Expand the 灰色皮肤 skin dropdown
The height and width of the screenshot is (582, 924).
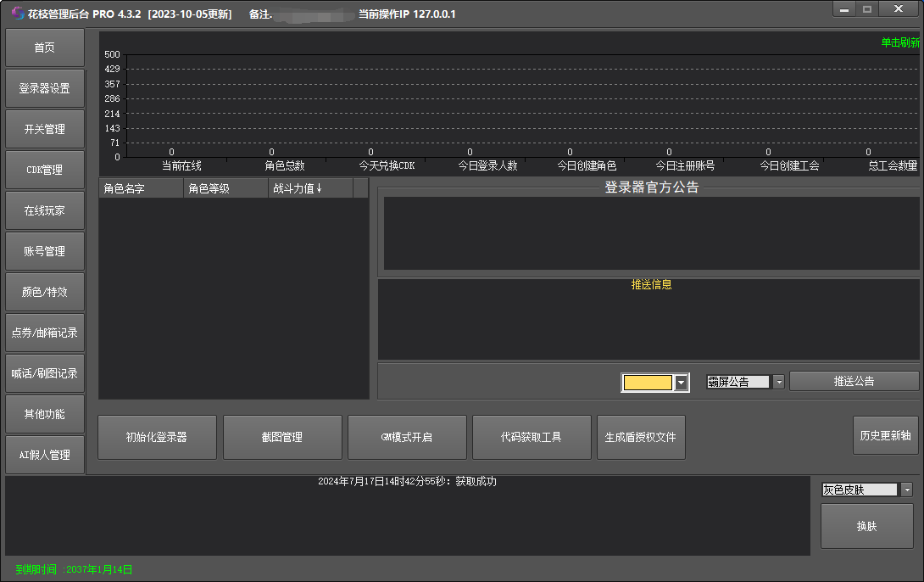[x=906, y=490]
